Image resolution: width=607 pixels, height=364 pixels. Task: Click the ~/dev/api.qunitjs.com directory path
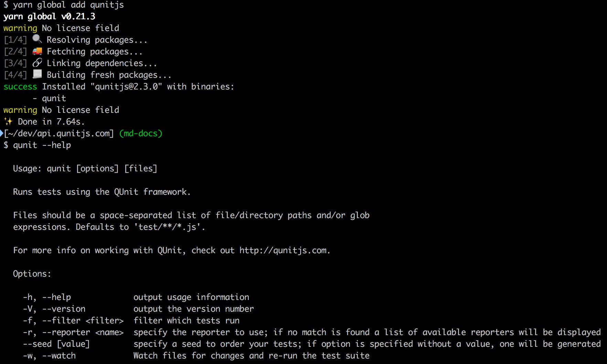(x=58, y=133)
